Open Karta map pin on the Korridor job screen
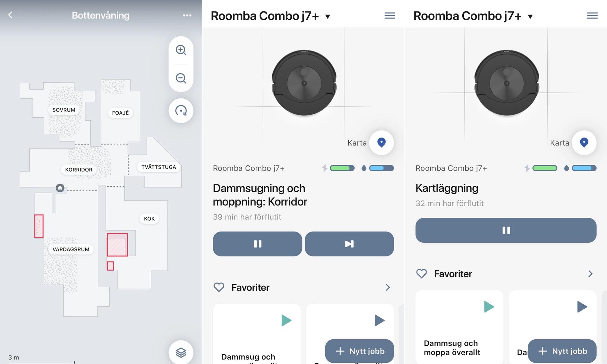 (381, 143)
